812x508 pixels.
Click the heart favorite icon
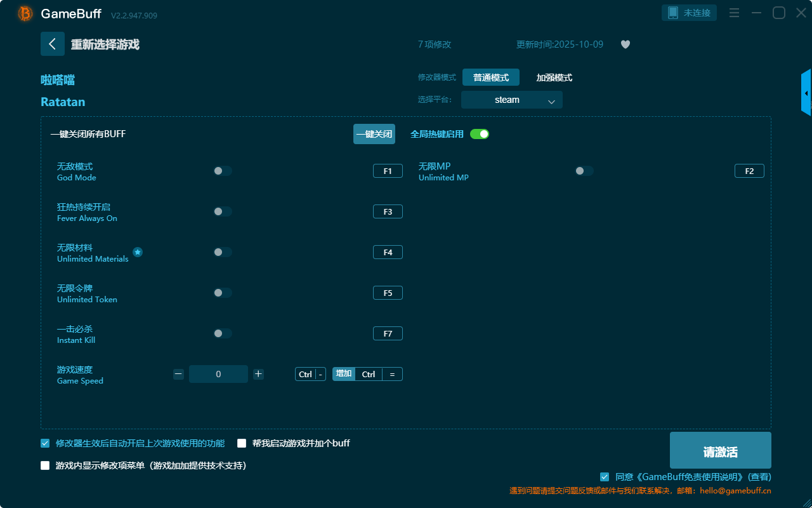(625, 44)
